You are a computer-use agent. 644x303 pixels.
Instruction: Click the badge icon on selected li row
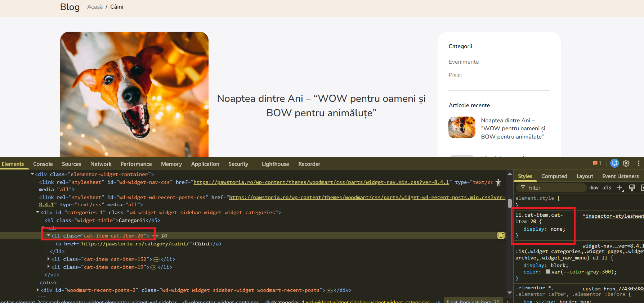click(501, 235)
